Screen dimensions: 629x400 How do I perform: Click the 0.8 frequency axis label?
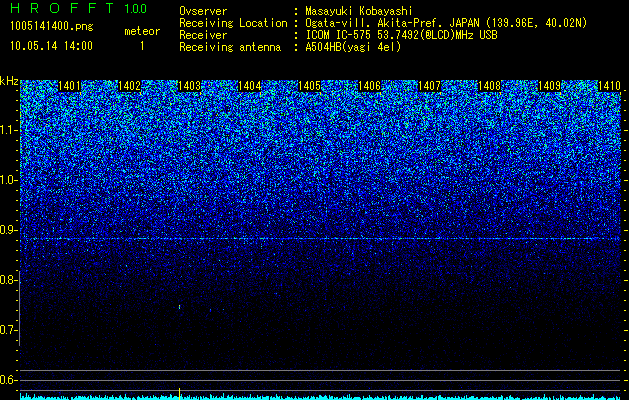coord(8,280)
